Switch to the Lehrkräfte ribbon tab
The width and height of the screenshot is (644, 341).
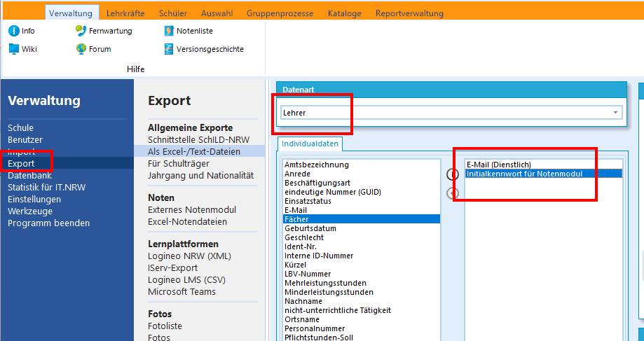click(x=125, y=13)
